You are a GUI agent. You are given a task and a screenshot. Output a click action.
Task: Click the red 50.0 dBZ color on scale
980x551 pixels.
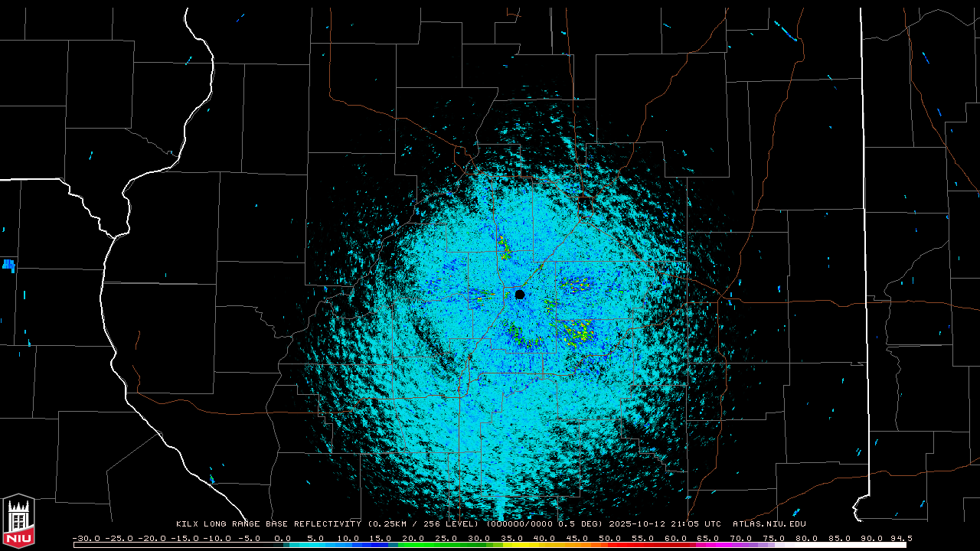click(x=610, y=545)
